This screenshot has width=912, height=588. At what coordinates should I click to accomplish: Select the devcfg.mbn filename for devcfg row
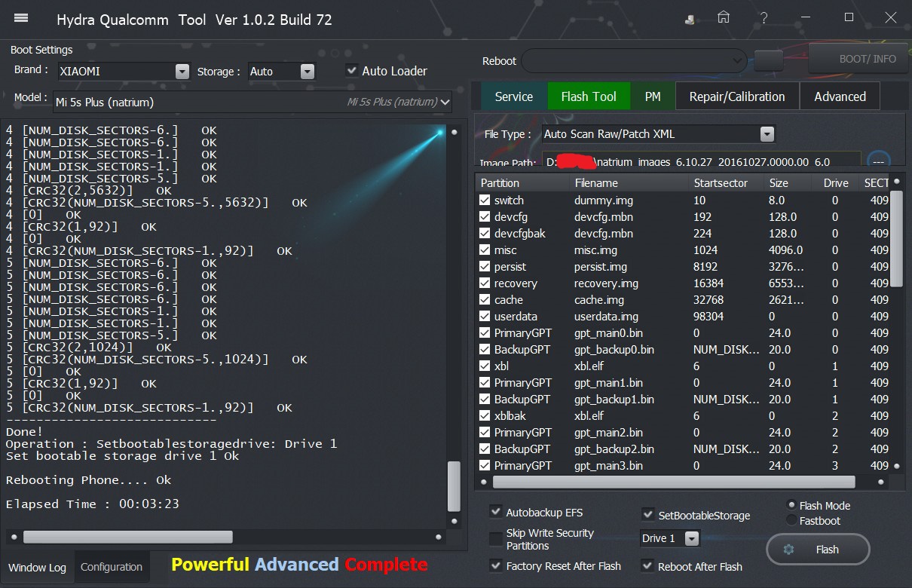(604, 216)
